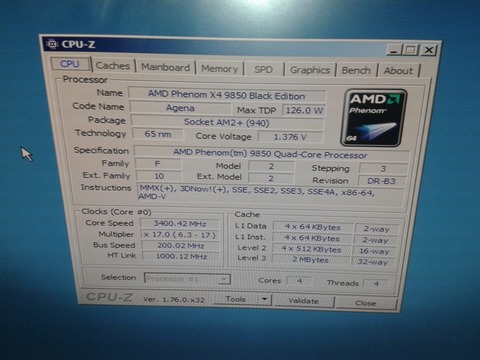Click the Model value field
The height and width of the screenshot is (360, 480).
point(271,166)
